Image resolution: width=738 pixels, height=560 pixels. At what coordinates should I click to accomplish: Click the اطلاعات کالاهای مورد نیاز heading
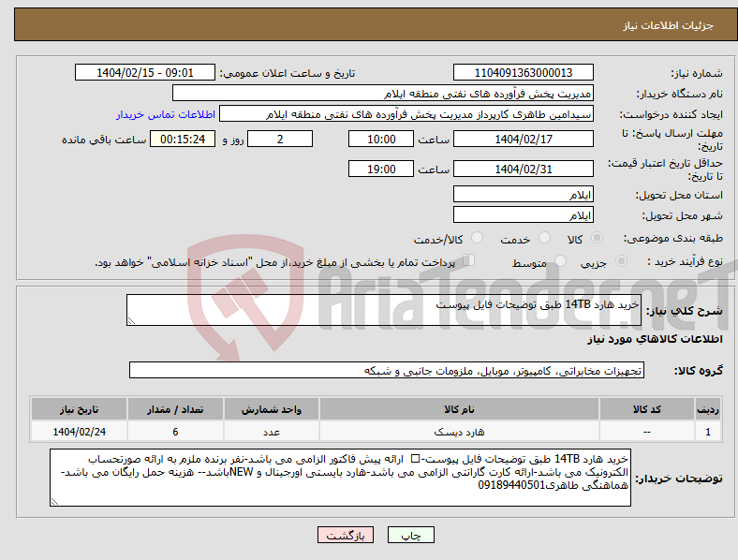click(x=655, y=339)
